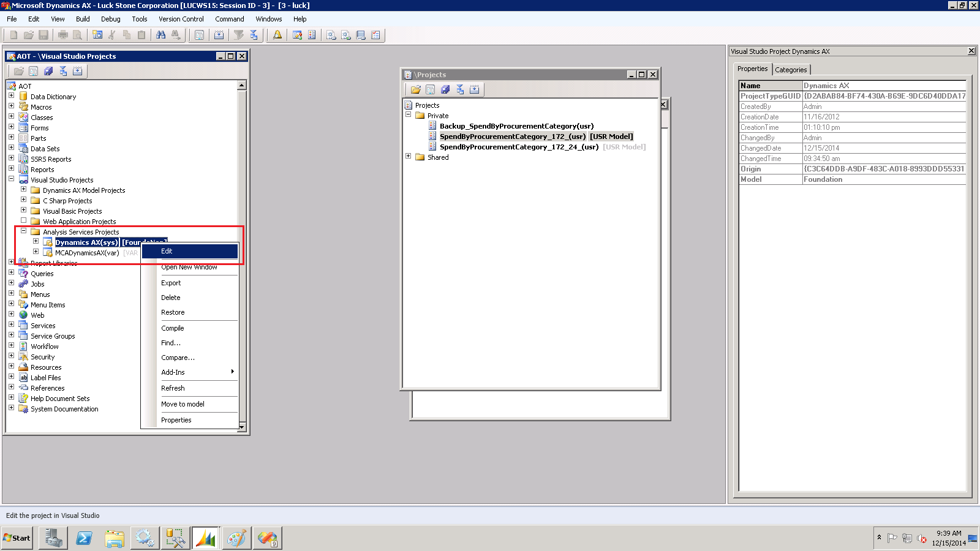
Task: Launch Dynamics AX from the taskbar
Action: point(206,538)
